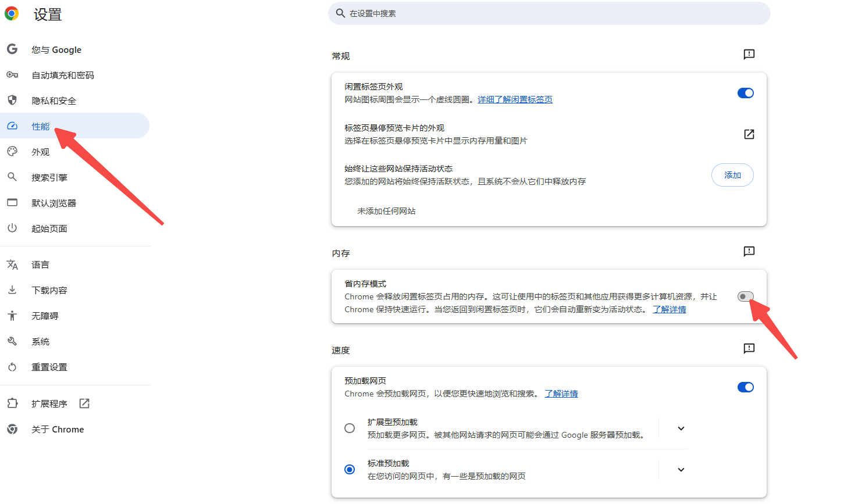Click the puzzle piece icon for 扩展程序
The image size is (851, 504).
click(x=12, y=403)
